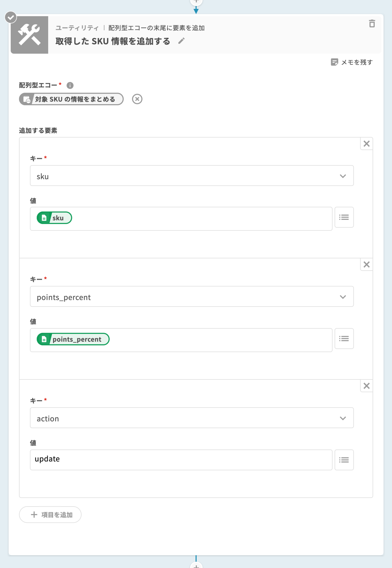
Task: Click the utility tools step icon
Action: [29, 35]
